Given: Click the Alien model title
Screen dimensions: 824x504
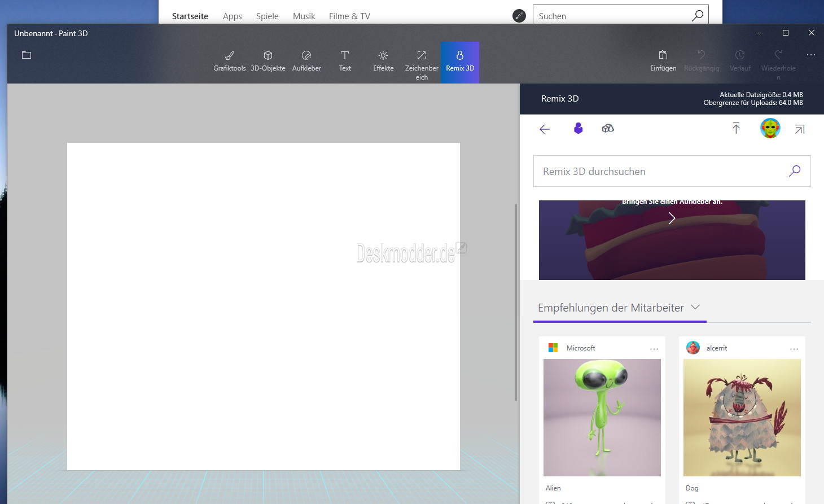Looking at the screenshot, I should click(x=553, y=488).
